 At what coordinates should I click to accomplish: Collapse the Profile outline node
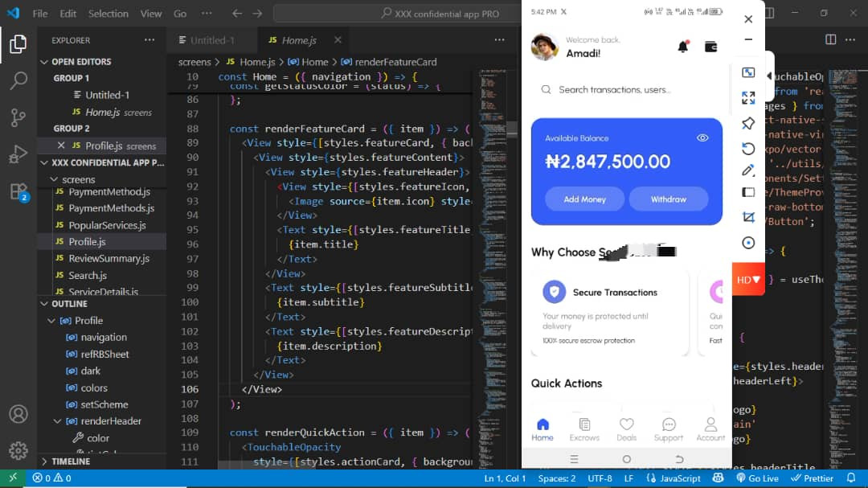pyautogui.click(x=51, y=321)
